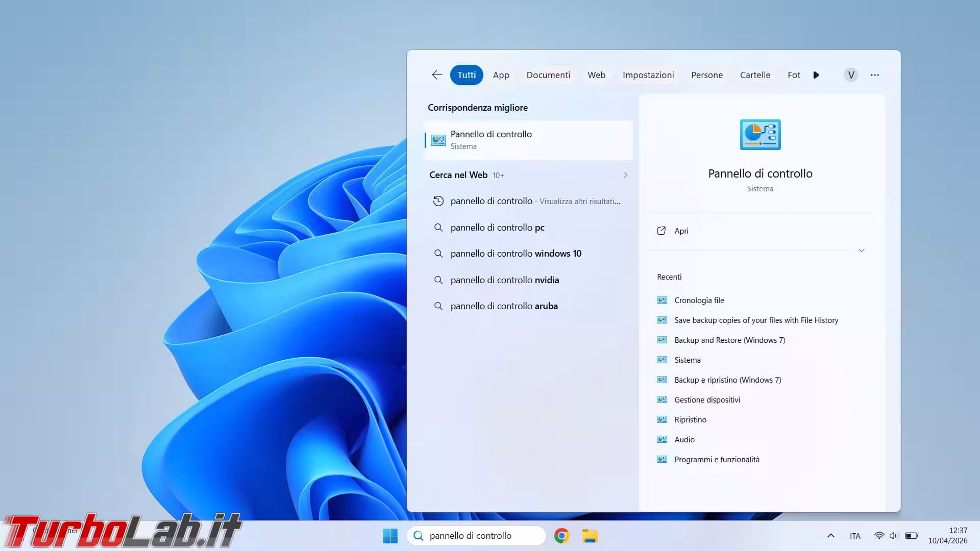Viewport: 980px width, 551px height.
Task: Launch Google Chrome from the taskbar
Action: [x=561, y=536]
